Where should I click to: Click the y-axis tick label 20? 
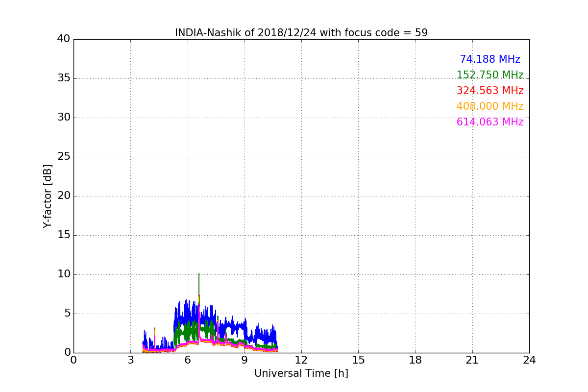click(x=64, y=196)
